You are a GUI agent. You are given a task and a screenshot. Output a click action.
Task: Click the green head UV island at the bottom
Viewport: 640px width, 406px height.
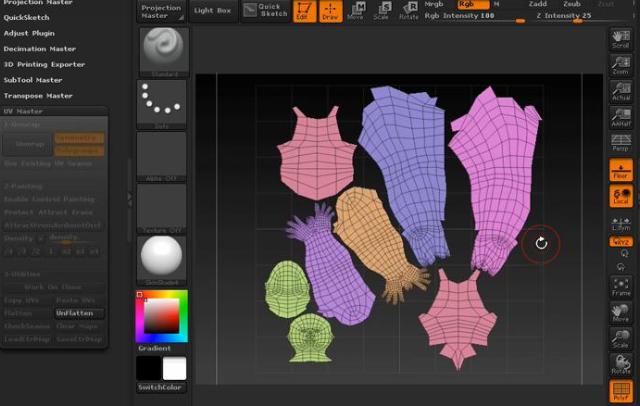(310, 338)
